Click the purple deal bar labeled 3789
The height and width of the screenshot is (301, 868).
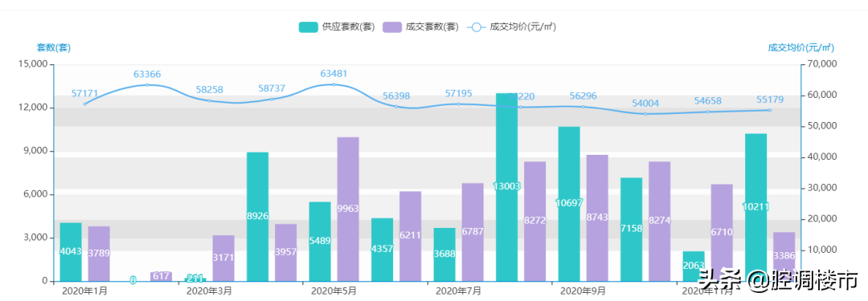click(x=99, y=254)
